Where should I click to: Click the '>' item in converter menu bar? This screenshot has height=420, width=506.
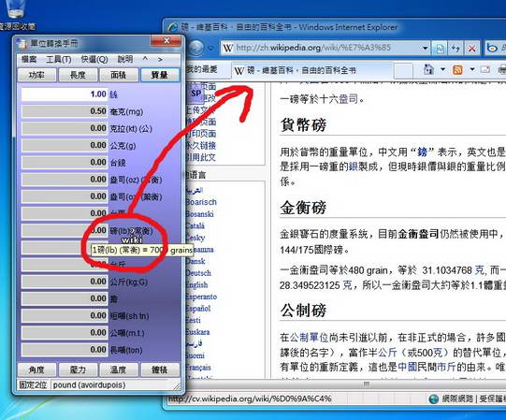[x=160, y=60]
